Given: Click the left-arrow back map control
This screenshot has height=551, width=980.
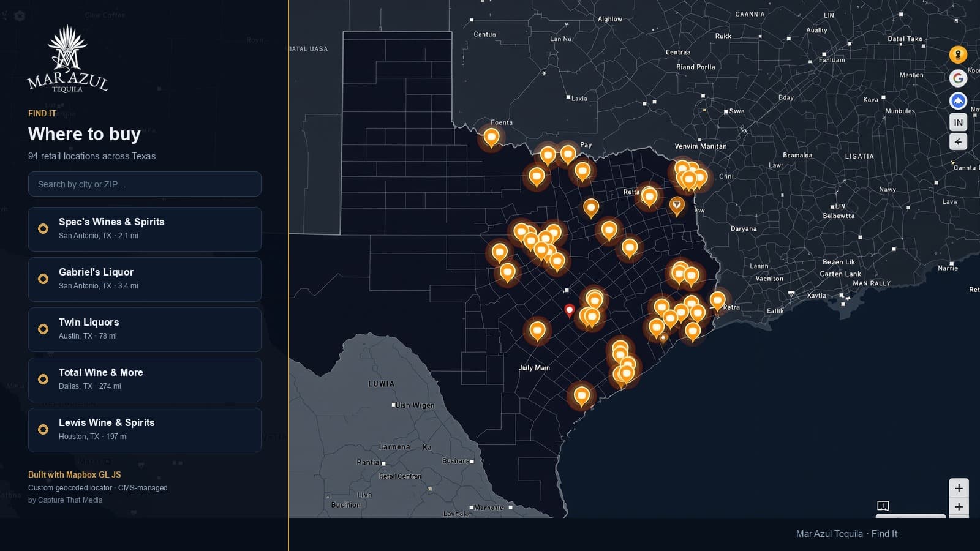Looking at the screenshot, I should click(x=958, y=141).
